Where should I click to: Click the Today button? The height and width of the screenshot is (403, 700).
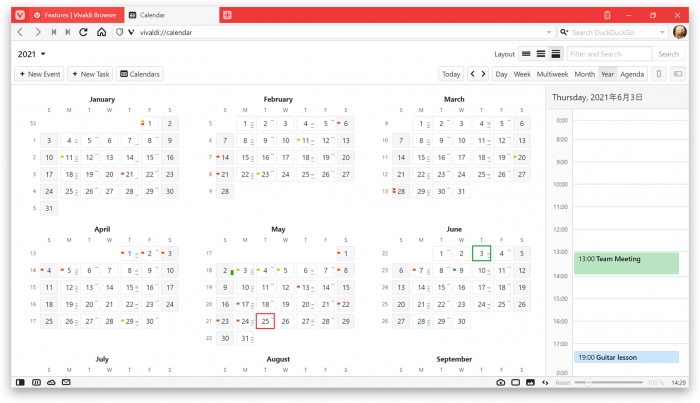point(451,74)
